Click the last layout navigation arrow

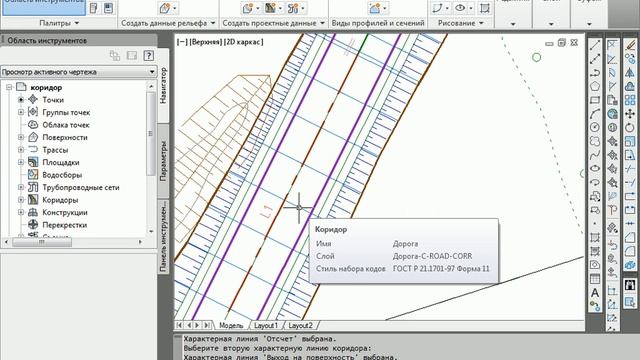click(x=207, y=325)
